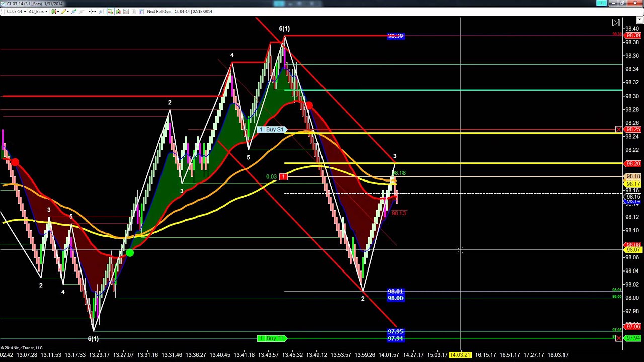This screenshot has width=644, height=362.
Task: Click the red X on 98.25 order line
Action: 619,130
